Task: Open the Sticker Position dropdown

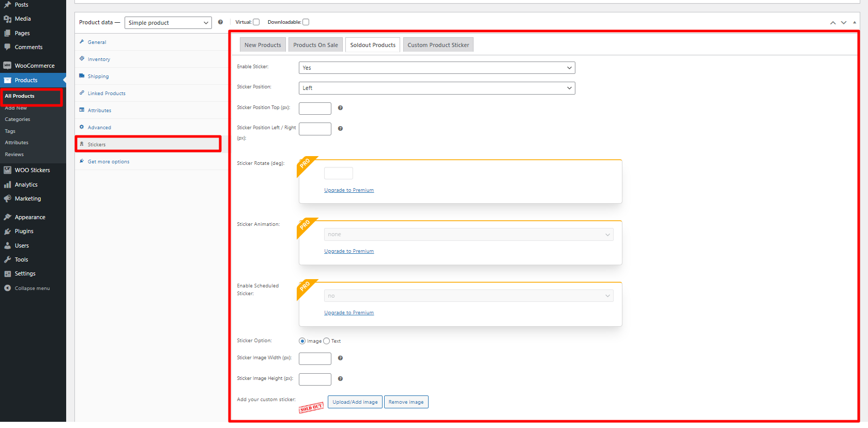Action: 437,88
